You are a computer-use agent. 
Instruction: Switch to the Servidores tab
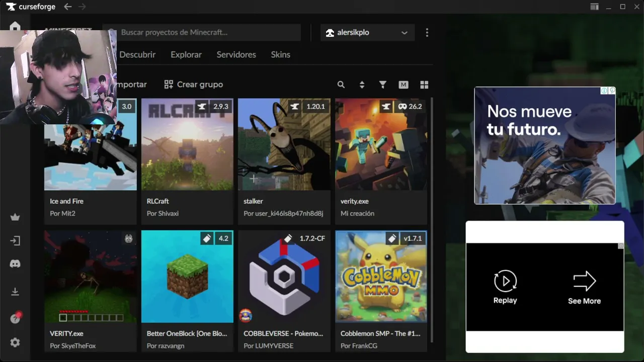tap(236, 55)
